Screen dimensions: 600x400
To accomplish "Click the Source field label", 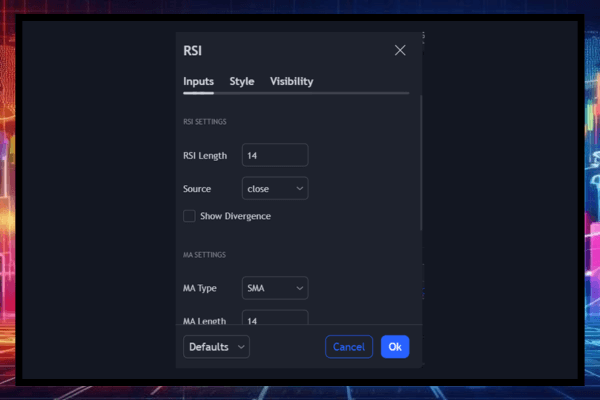I will click(198, 188).
